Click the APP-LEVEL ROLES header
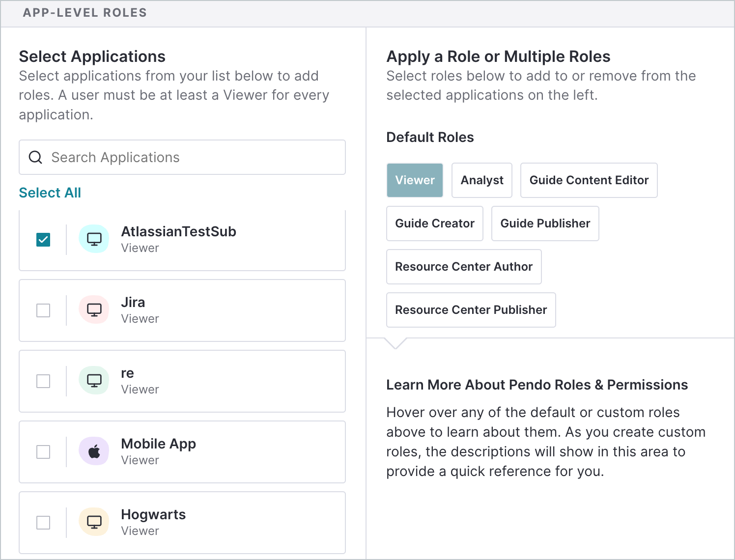This screenshot has width=735, height=560. tap(85, 13)
